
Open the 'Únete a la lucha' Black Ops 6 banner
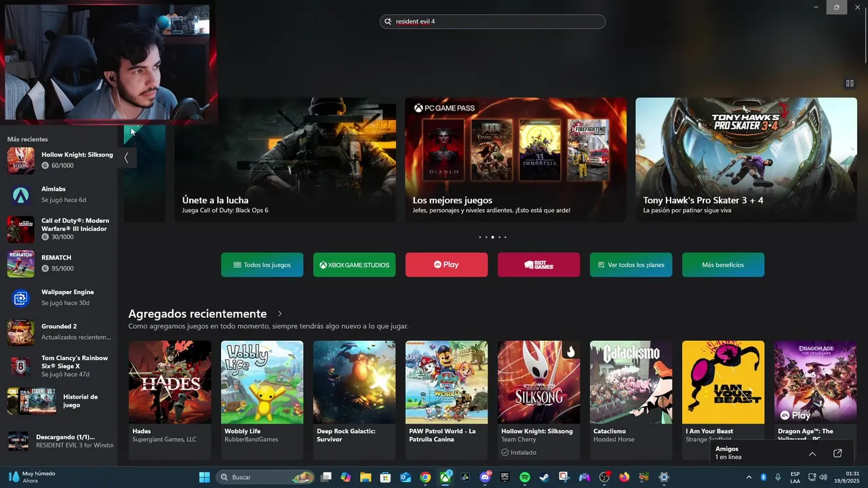click(x=285, y=160)
